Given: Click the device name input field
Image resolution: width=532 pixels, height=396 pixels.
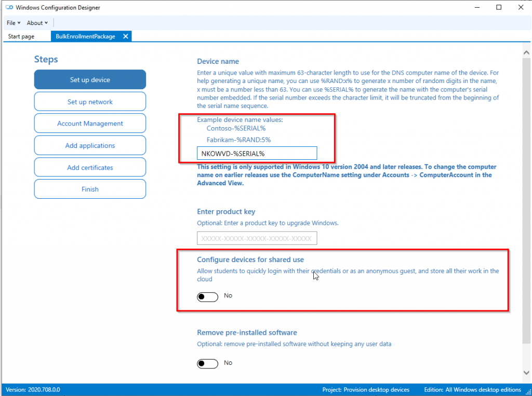Looking at the screenshot, I should tap(257, 153).
